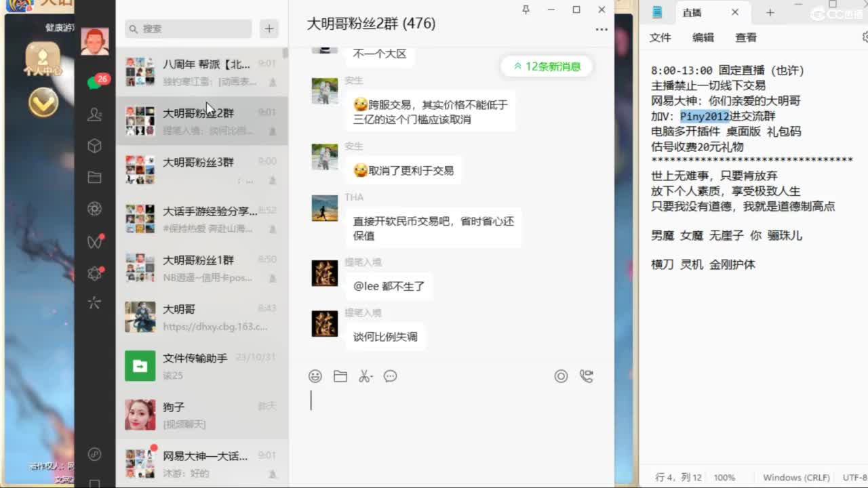Click the 100% zoom status in Notepad
Viewport: 868px width, 488px height.
pyautogui.click(x=724, y=478)
